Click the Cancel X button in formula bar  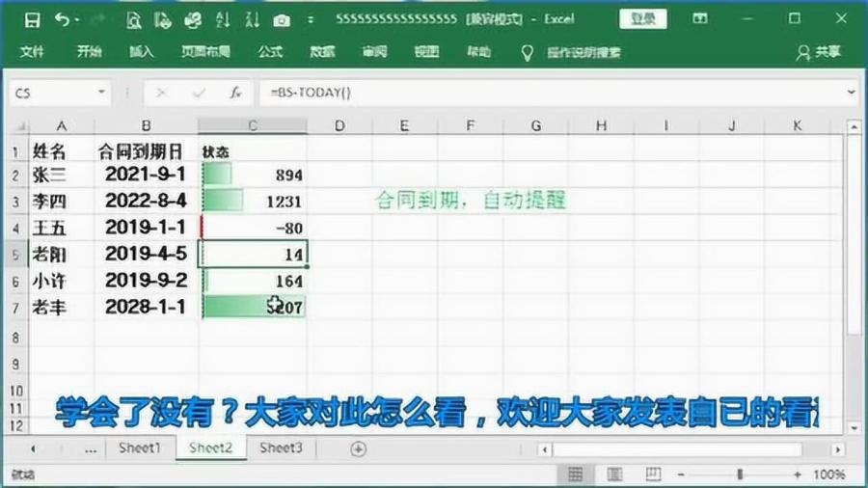point(162,93)
